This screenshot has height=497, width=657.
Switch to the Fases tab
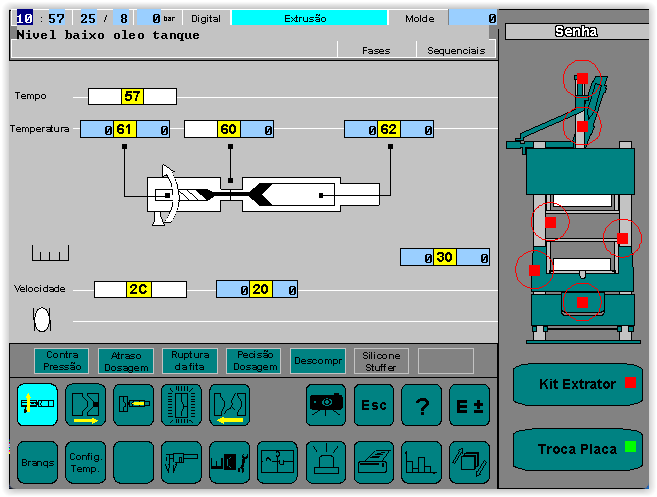[x=376, y=50]
